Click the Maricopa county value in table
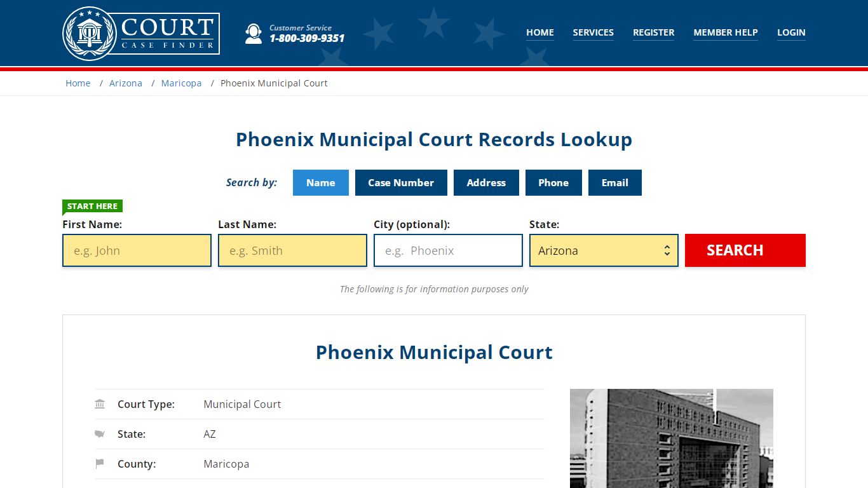The height and width of the screenshot is (488, 868). coord(226,464)
